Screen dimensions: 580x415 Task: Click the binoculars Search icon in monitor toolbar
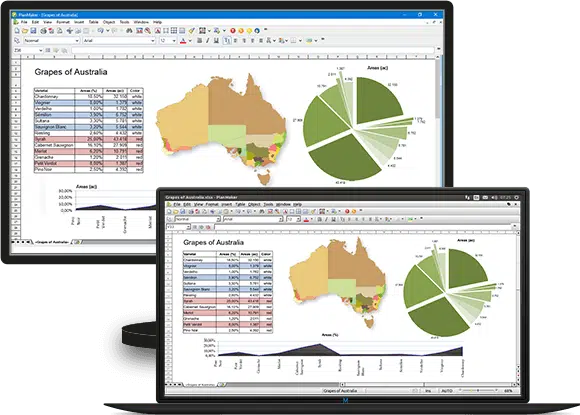pos(129,31)
